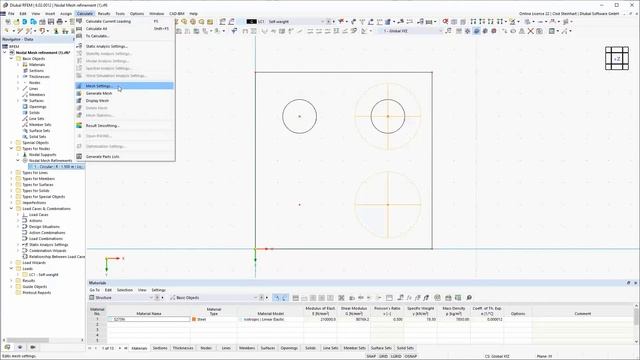The height and width of the screenshot is (360, 640).
Task: Open the Results menu
Action: click(104, 13)
